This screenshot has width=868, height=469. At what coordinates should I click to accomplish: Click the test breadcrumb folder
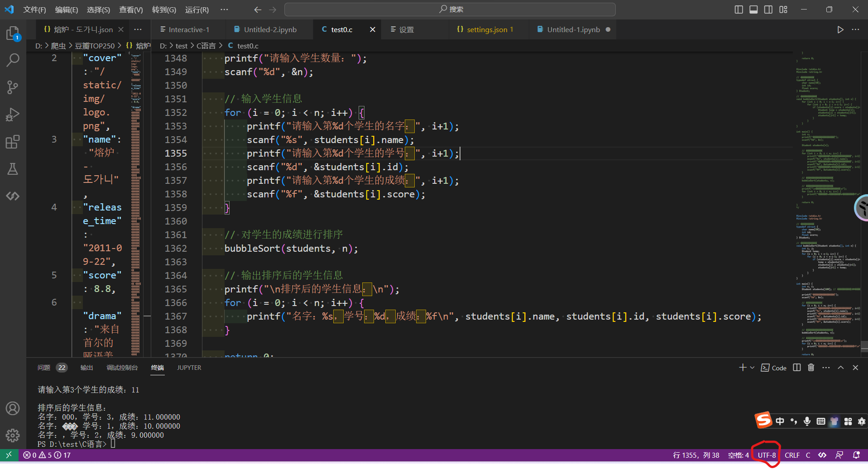click(x=181, y=46)
